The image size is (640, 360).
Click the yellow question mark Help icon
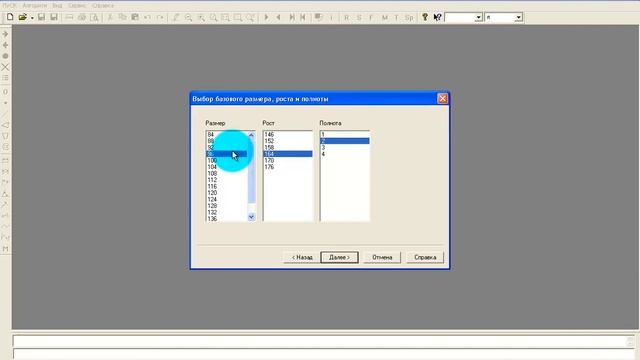click(x=425, y=17)
